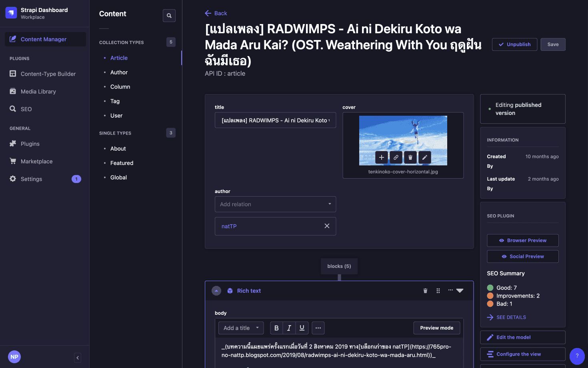Switch editor to Preview mode
Viewport: 588px width, 368px height.
click(436, 328)
